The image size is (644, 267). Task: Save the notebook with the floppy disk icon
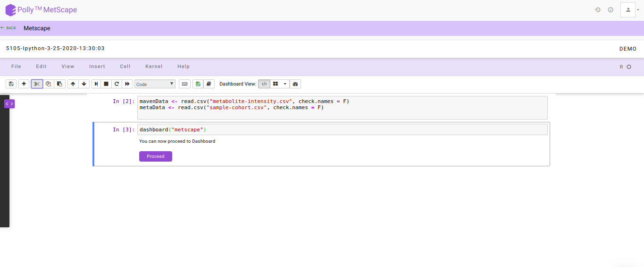11,84
